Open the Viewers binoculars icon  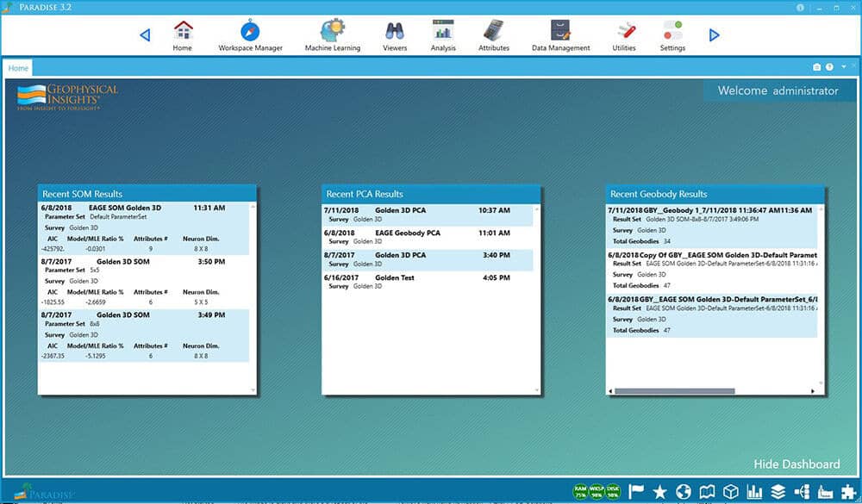tap(395, 35)
